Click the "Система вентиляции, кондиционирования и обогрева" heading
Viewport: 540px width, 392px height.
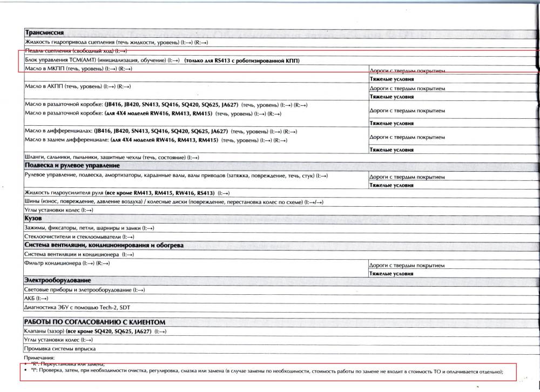104,245
